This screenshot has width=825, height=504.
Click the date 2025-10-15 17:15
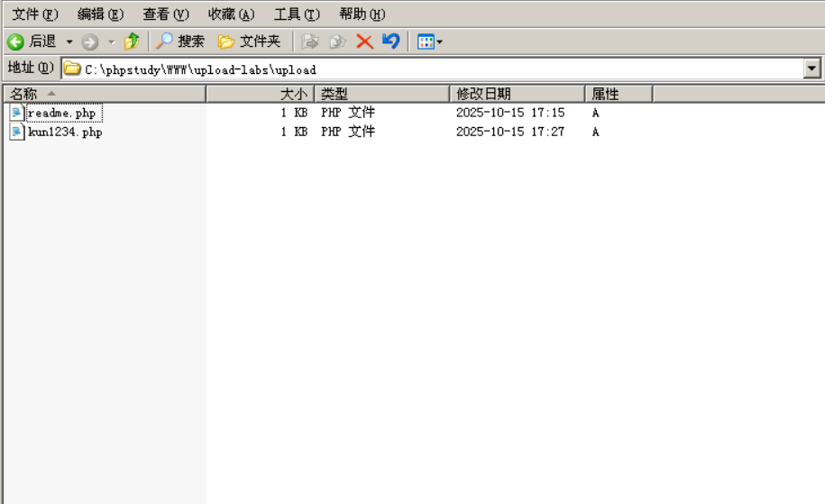pos(510,113)
